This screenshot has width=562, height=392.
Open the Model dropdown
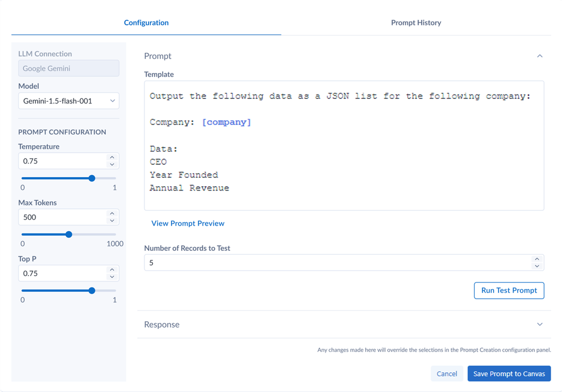tap(69, 101)
